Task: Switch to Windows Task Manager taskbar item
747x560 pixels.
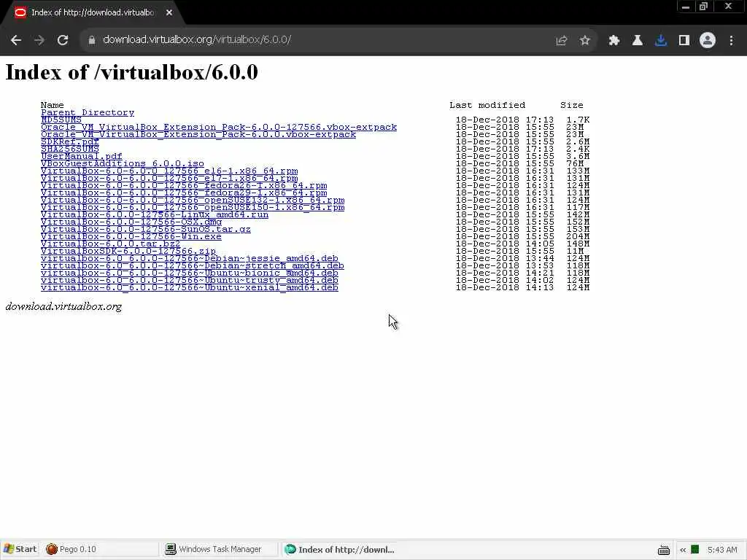Action: point(219,550)
